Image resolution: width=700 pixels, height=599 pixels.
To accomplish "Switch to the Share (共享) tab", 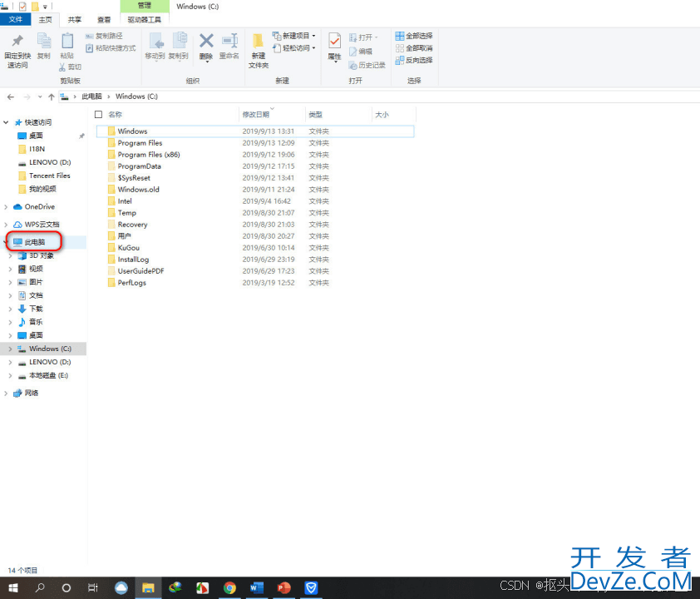I will click(75, 20).
